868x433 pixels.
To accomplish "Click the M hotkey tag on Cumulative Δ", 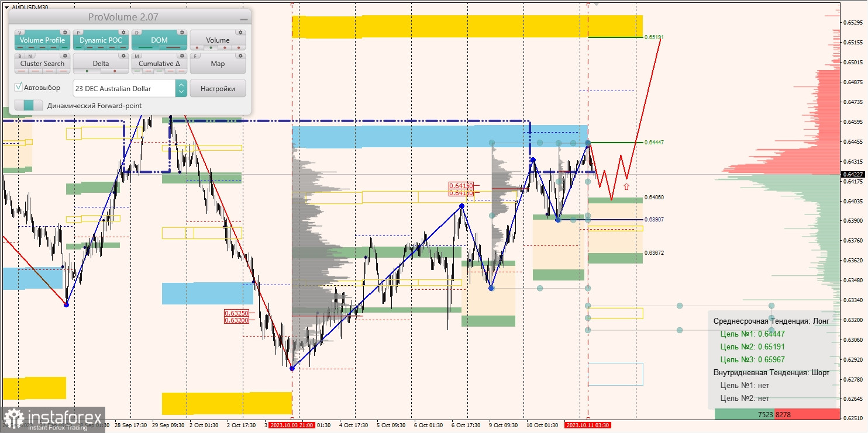I will tap(137, 56).
